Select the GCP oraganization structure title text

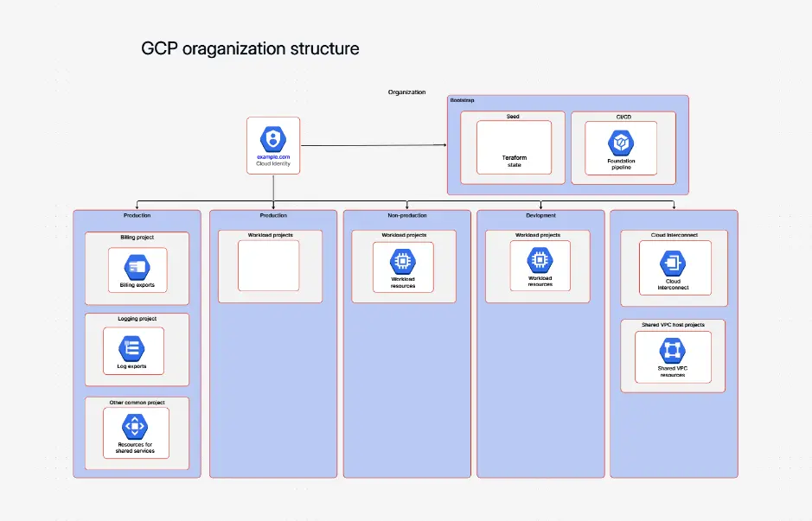(250, 48)
